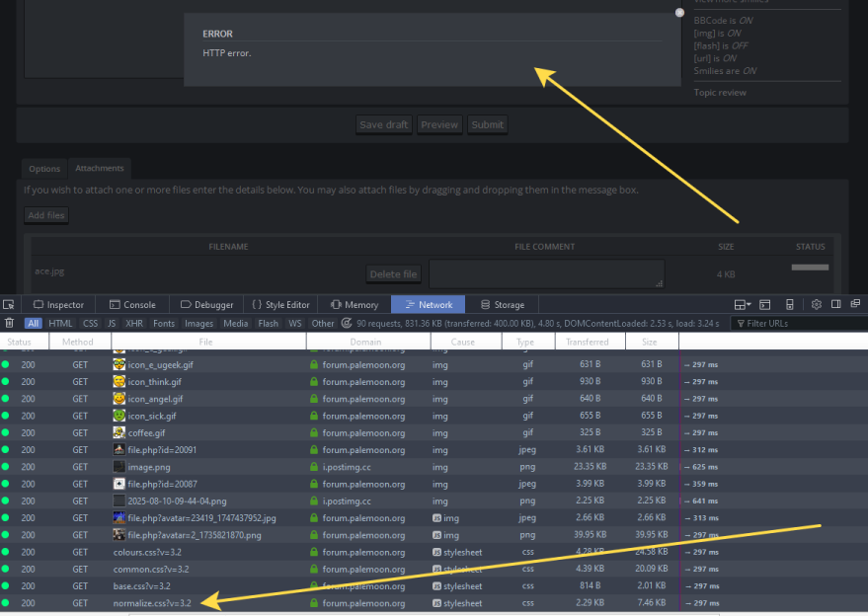Sort requests by Domain column
This screenshot has height=616, width=868.
click(x=368, y=342)
